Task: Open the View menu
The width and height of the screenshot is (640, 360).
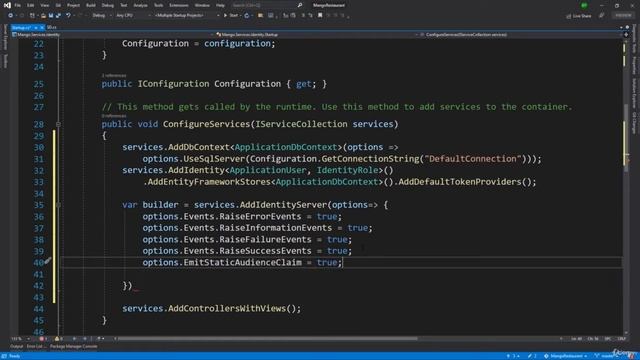Action: pos(44,5)
